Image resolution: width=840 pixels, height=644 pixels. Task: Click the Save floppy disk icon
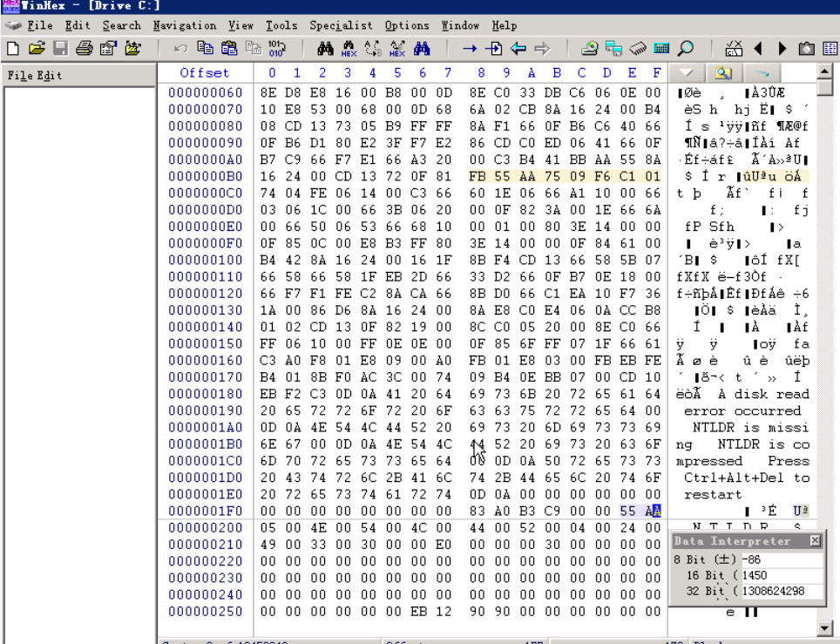(x=60, y=49)
